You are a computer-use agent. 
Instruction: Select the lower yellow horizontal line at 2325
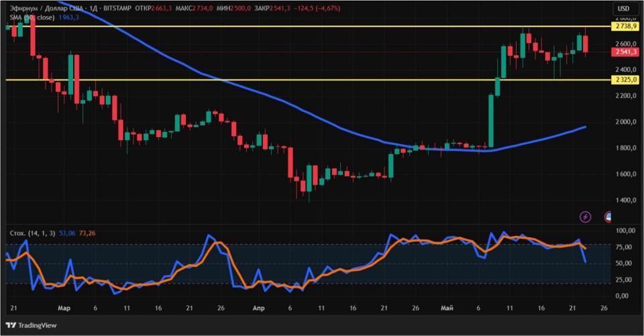click(x=308, y=80)
